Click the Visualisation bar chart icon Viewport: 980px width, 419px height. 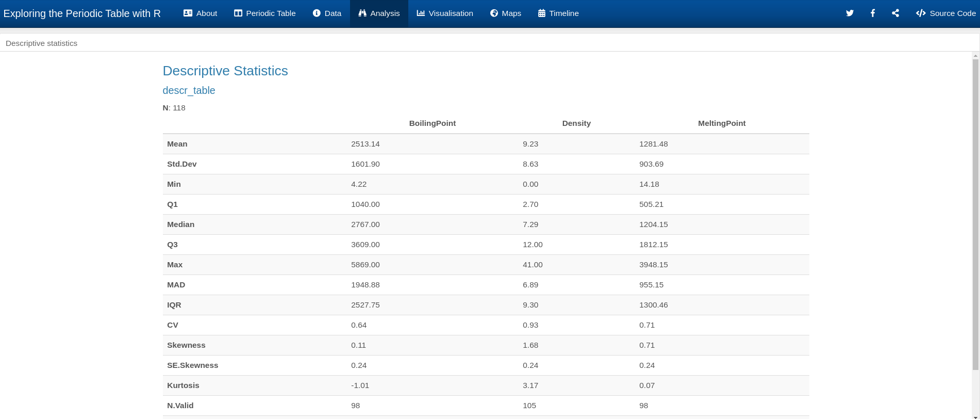point(421,13)
